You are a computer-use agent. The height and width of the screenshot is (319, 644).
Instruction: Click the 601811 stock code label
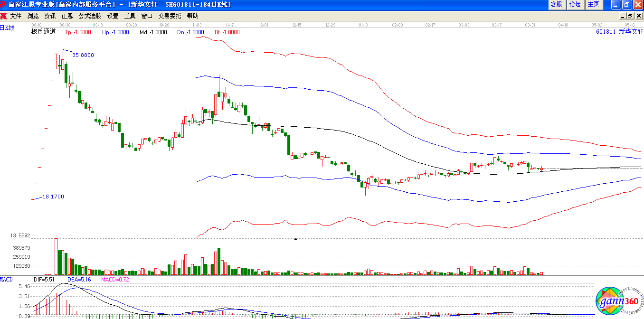(x=606, y=32)
